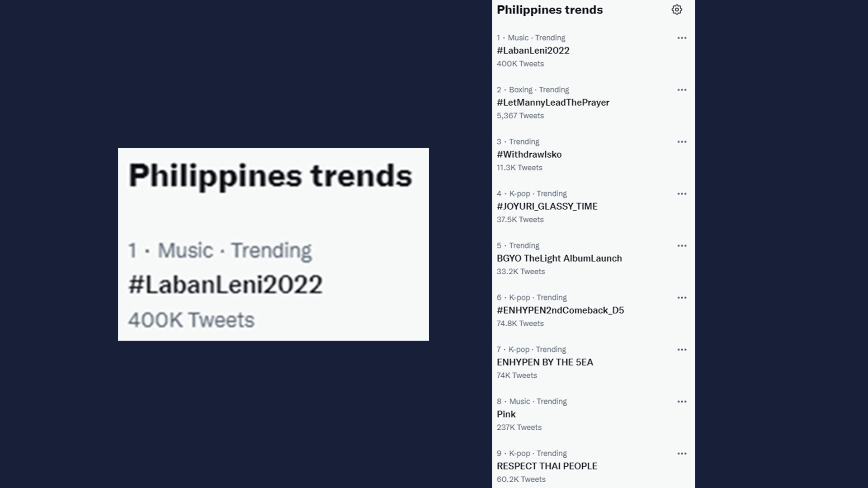Click '11.3K Tweets' count text

point(519,168)
